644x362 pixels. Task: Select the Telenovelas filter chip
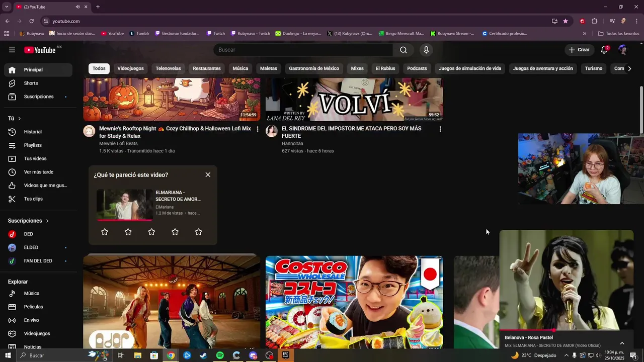tap(168, 68)
